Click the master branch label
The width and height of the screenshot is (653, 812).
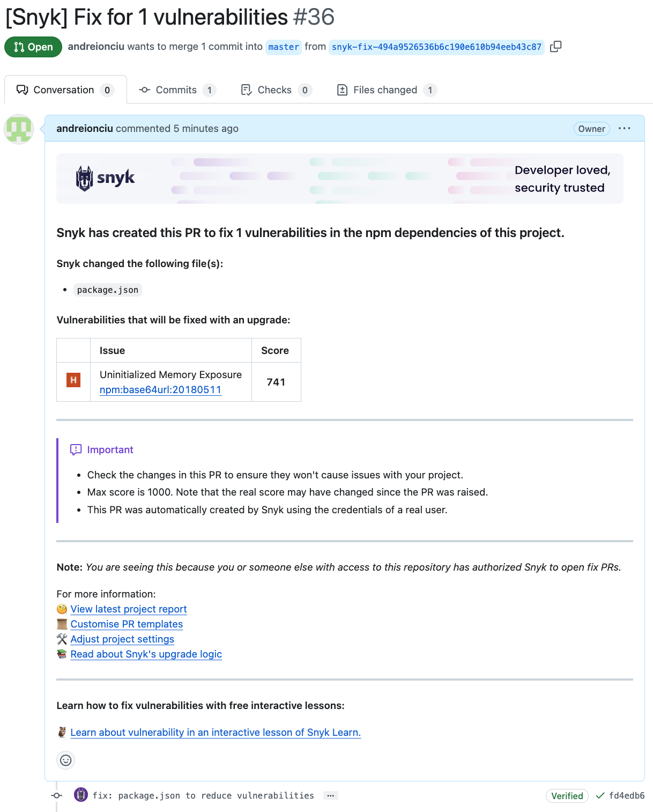pyautogui.click(x=283, y=47)
